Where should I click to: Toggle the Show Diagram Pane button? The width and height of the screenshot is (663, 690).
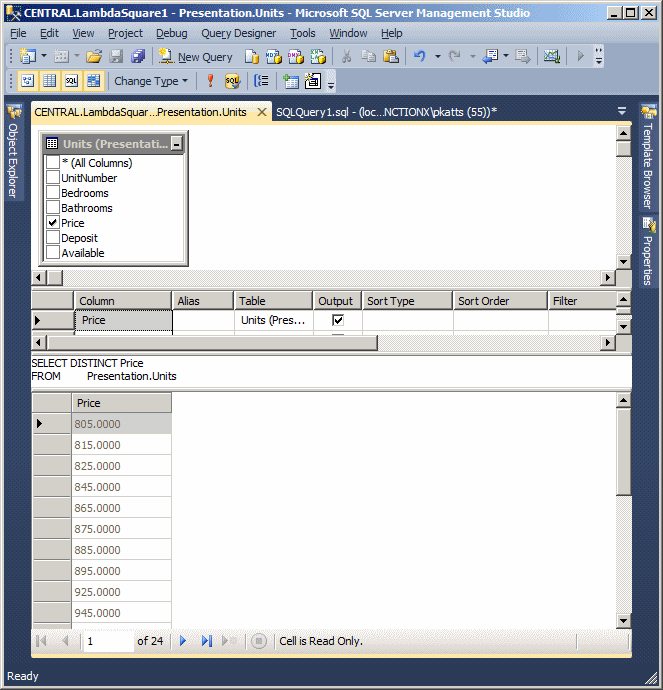pyautogui.click(x=28, y=81)
